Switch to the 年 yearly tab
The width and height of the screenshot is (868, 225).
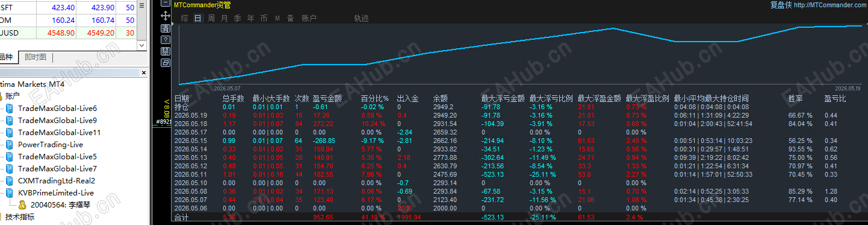pyautogui.click(x=251, y=18)
